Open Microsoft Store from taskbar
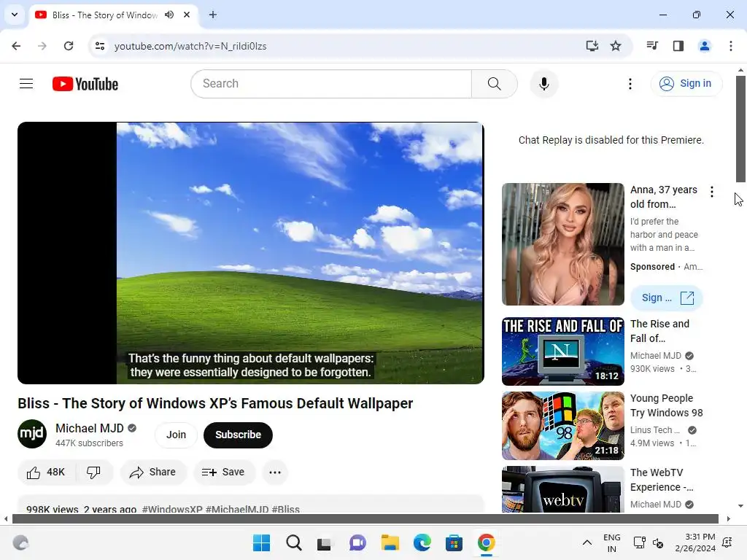Screen dimensions: 747x560 click(454, 542)
